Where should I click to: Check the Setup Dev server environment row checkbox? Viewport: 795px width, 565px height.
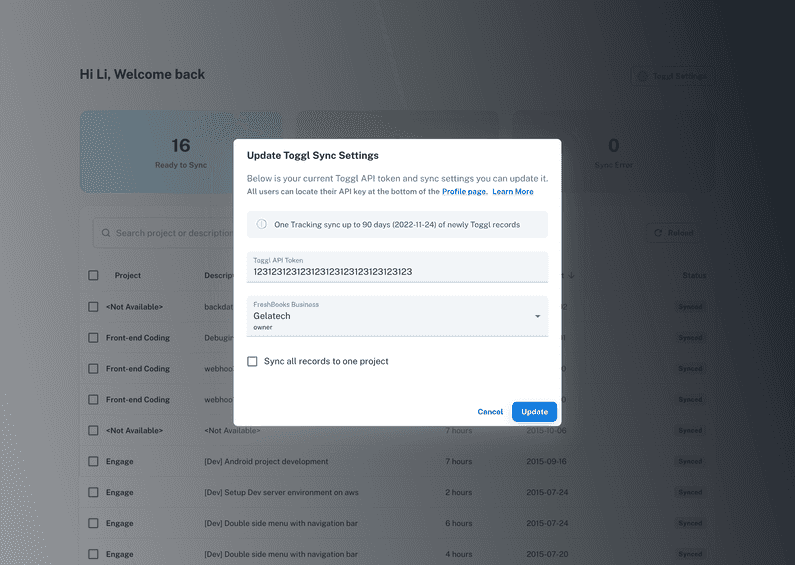(x=93, y=492)
